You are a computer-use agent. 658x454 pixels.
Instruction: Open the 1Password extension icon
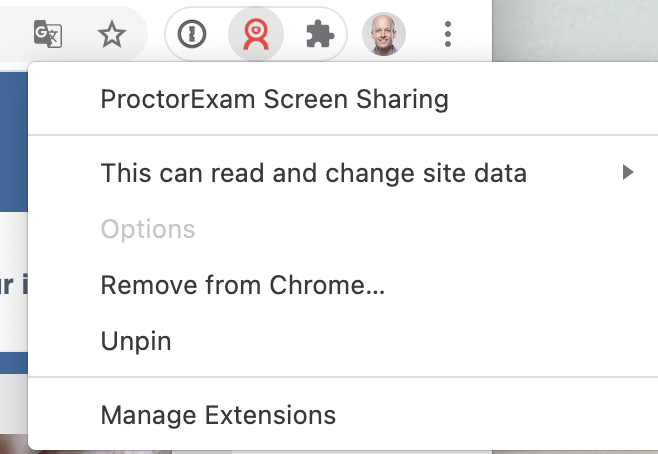tap(192, 34)
